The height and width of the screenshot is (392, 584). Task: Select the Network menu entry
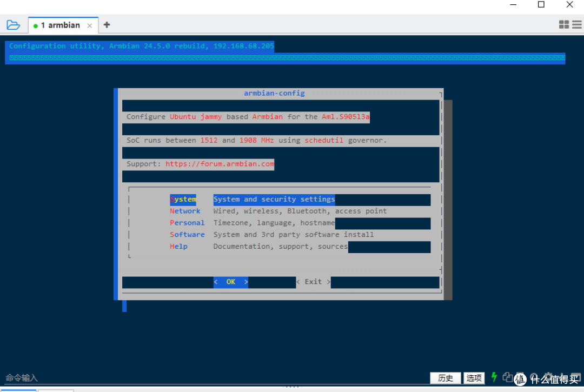pyautogui.click(x=185, y=211)
